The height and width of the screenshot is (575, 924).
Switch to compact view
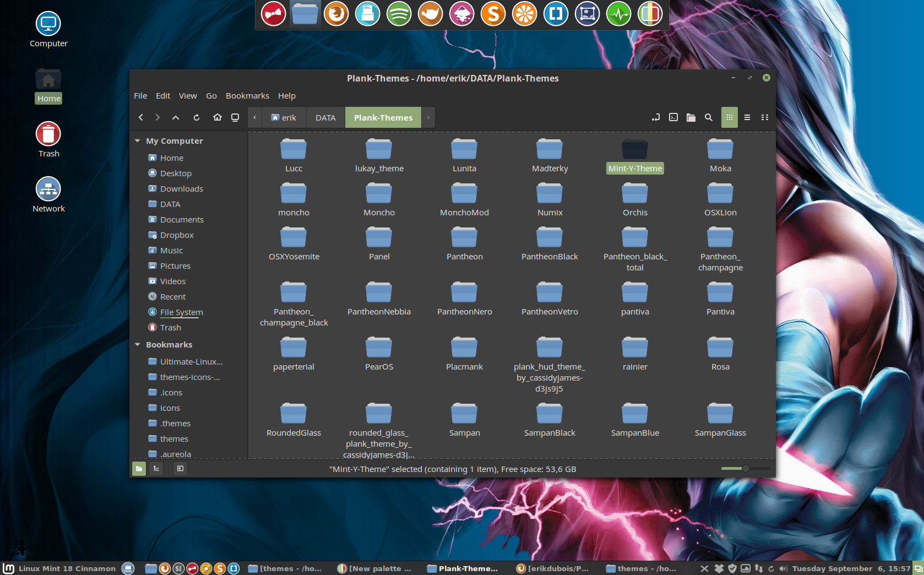(765, 117)
